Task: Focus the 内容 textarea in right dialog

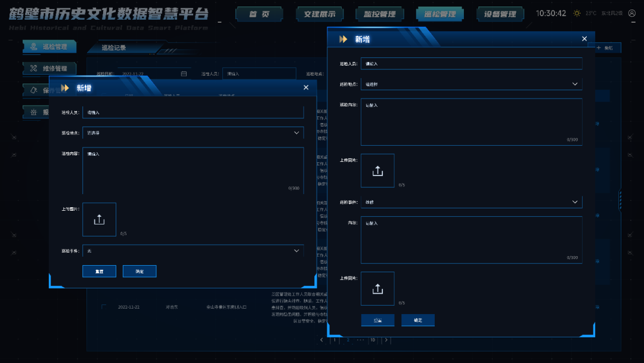Action: (x=472, y=239)
